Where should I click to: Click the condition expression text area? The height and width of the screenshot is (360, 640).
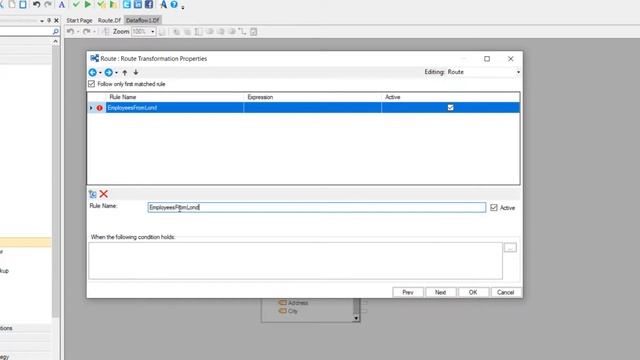click(296, 261)
